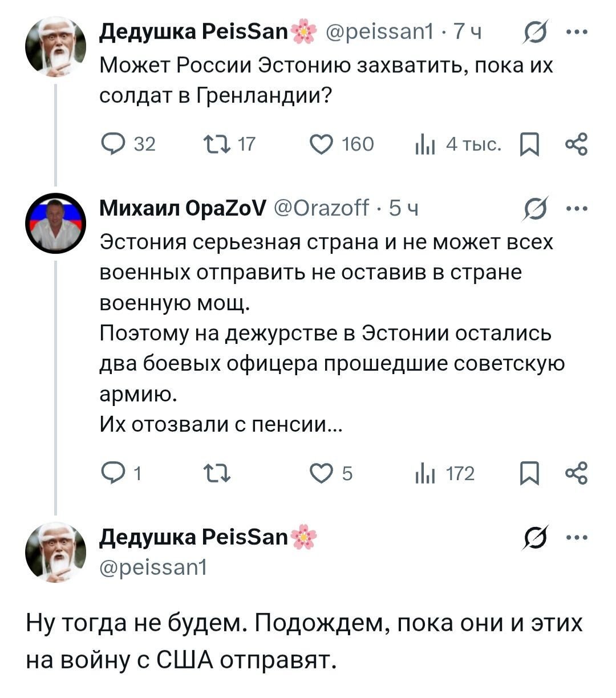Reply to Михаил OpaZoV's comment
Image resolution: width=616 pixels, height=698 pixels.
tap(114, 473)
